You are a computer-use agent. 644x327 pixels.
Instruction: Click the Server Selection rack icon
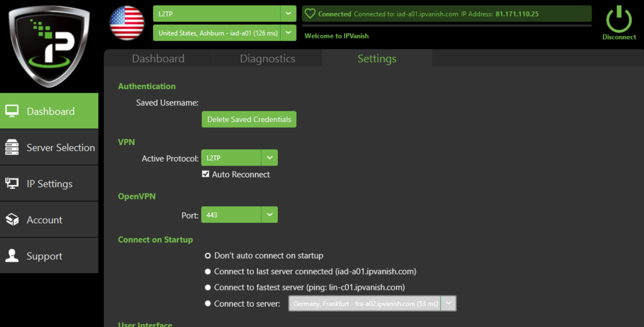[12, 147]
